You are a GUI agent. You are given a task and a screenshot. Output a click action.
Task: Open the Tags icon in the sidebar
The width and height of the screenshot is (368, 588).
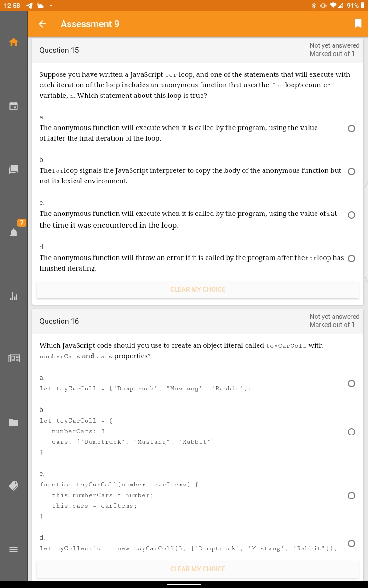coord(14,486)
